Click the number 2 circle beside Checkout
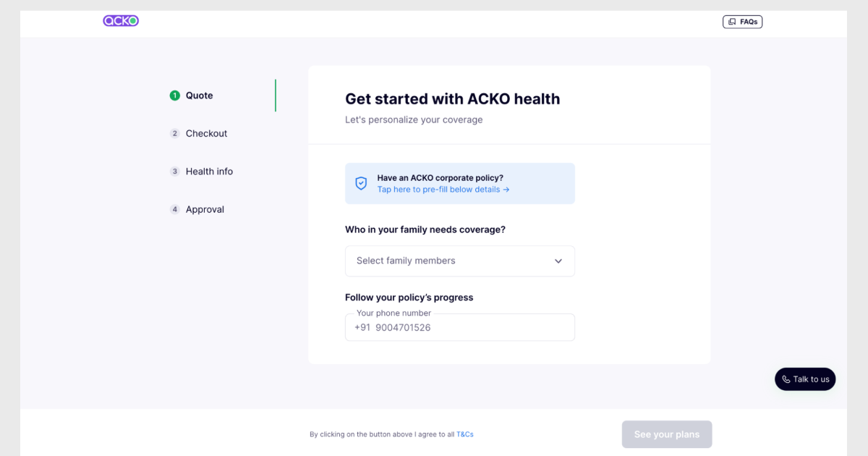868x456 pixels. [x=174, y=133]
